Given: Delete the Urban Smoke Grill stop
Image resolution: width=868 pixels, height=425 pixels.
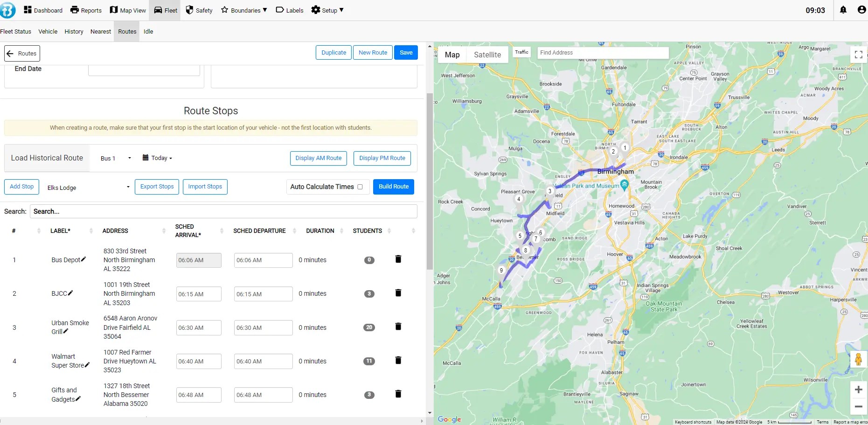Looking at the screenshot, I should 398,327.
